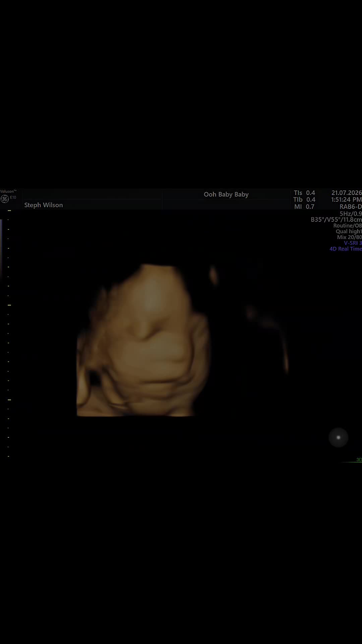Click the GE logo icon
This screenshot has width=362, height=644.
point(5,199)
